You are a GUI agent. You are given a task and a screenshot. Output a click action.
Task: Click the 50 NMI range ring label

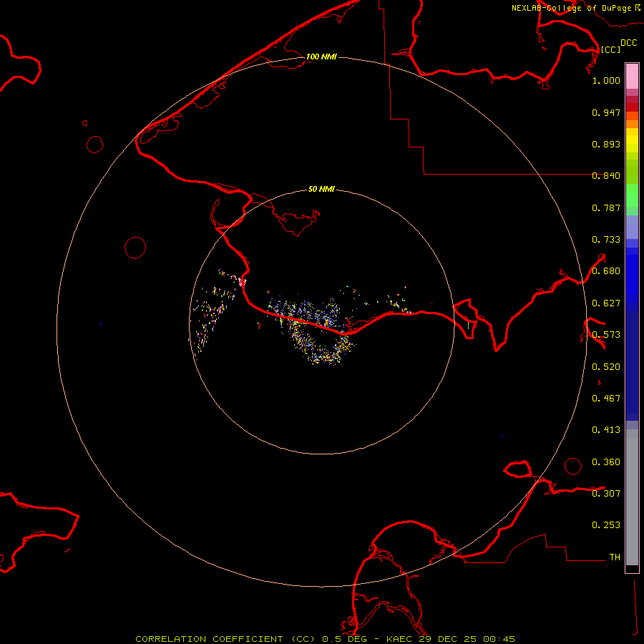click(321, 190)
